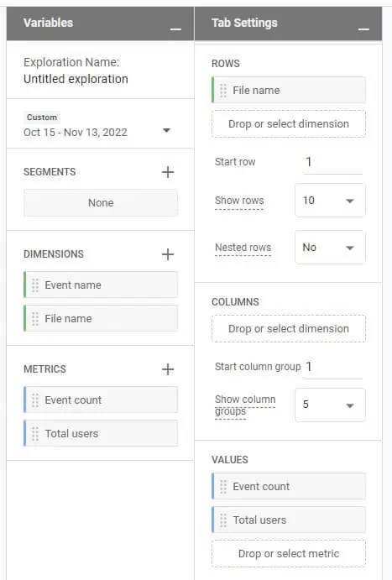Select Event count chip in Metrics
The width and height of the screenshot is (392, 580).
coord(101,400)
